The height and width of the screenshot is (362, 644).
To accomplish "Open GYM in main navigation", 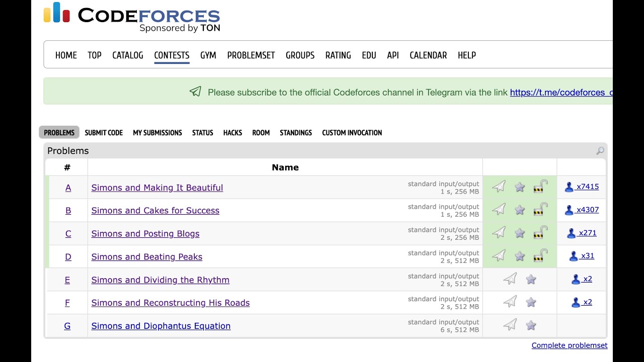I will [x=208, y=55].
